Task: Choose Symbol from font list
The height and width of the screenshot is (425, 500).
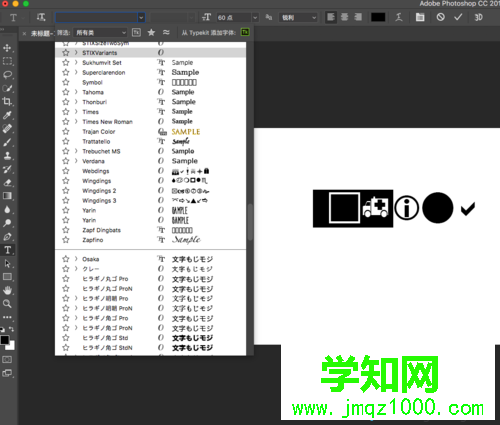Action: pos(150,82)
